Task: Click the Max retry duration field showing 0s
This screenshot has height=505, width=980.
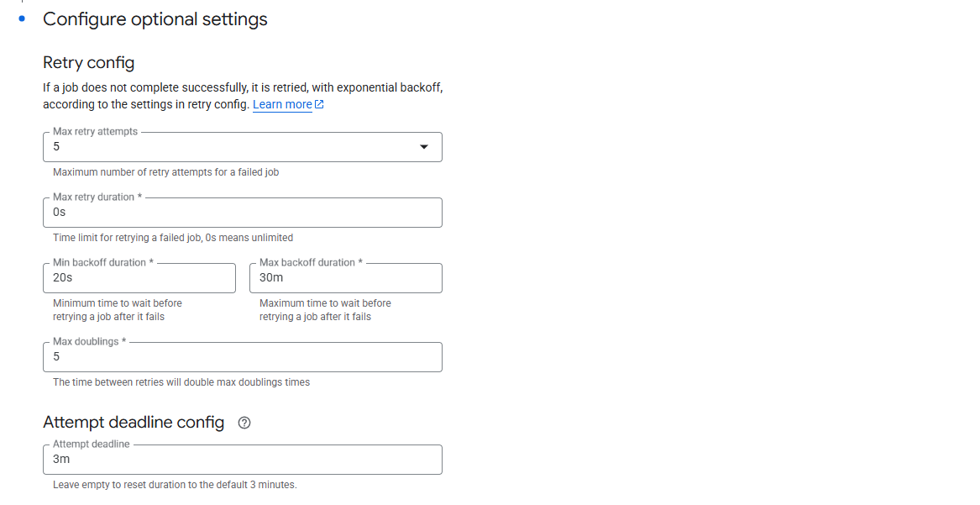Action: click(242, 213)
